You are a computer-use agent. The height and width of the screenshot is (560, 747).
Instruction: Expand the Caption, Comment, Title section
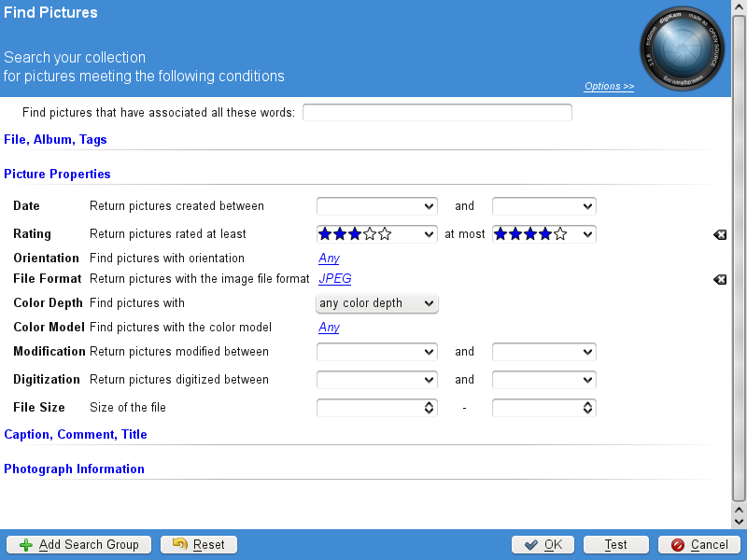76,434
